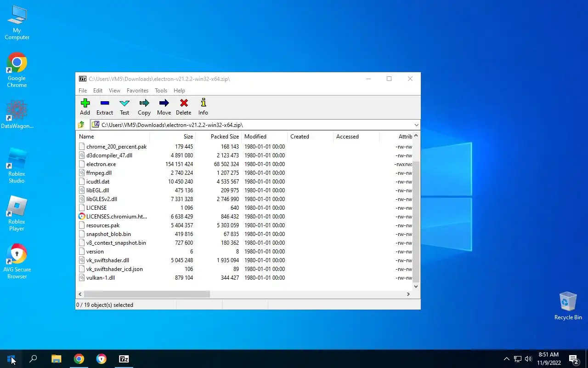The image size is (588, 368).
Task: Click the Test archive icon
Action: pos(124,103)
